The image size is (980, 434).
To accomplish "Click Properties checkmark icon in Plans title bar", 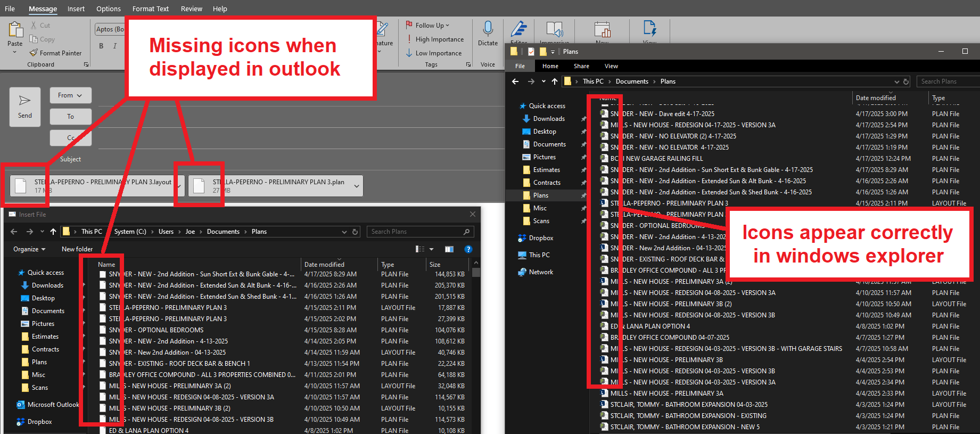I will point(531,52).
